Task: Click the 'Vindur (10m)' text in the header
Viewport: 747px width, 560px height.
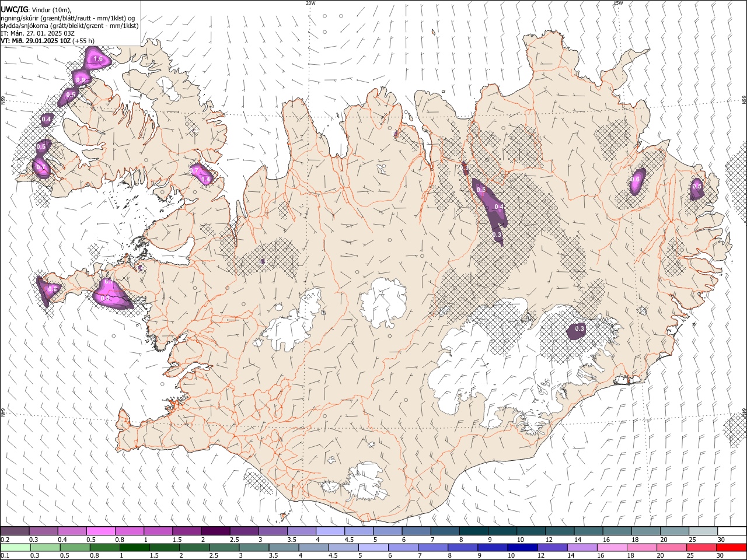Action: click(51, 9)
